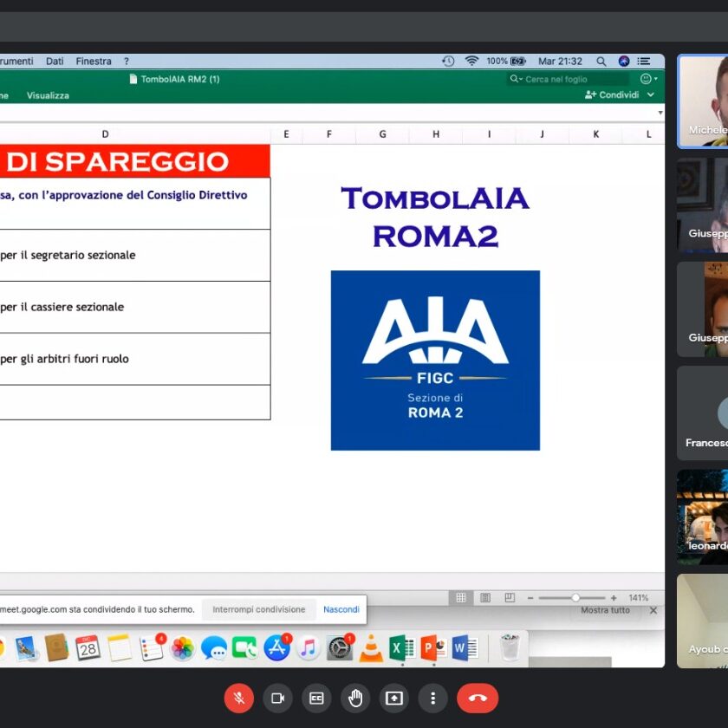Open the Dati menu
This screenshot has width=728, height=728.
[x=55, y=62]
